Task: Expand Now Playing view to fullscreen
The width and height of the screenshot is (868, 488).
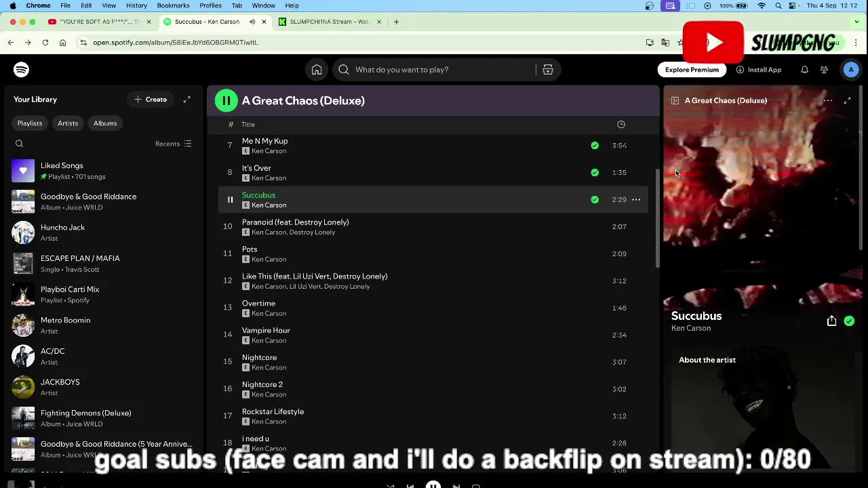Action: coord(847,100)
